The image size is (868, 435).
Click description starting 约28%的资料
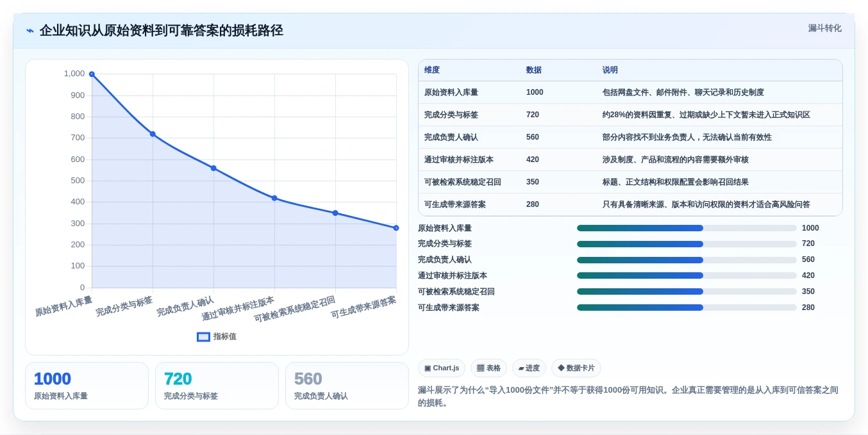(x=706, y=115)
